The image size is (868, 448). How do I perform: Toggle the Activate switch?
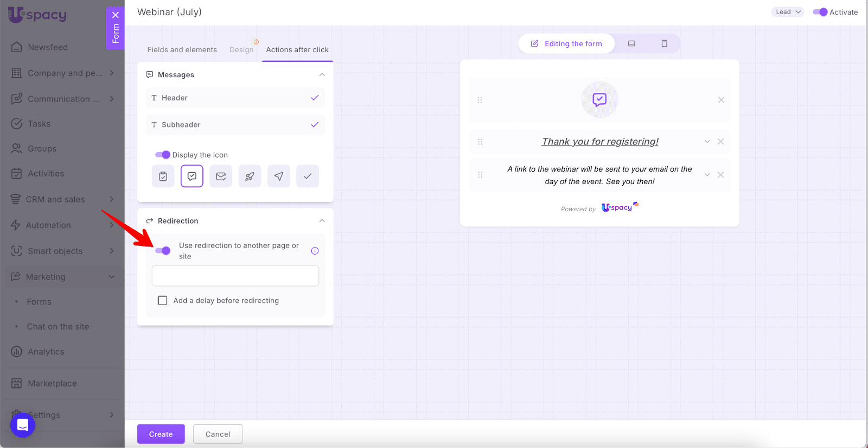(x=820, y=12)
